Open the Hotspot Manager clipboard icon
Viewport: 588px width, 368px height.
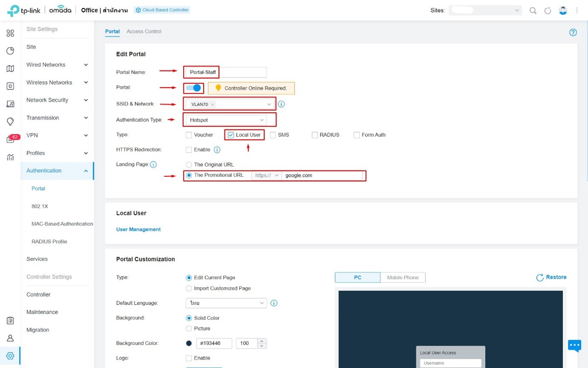pos(10,321)
